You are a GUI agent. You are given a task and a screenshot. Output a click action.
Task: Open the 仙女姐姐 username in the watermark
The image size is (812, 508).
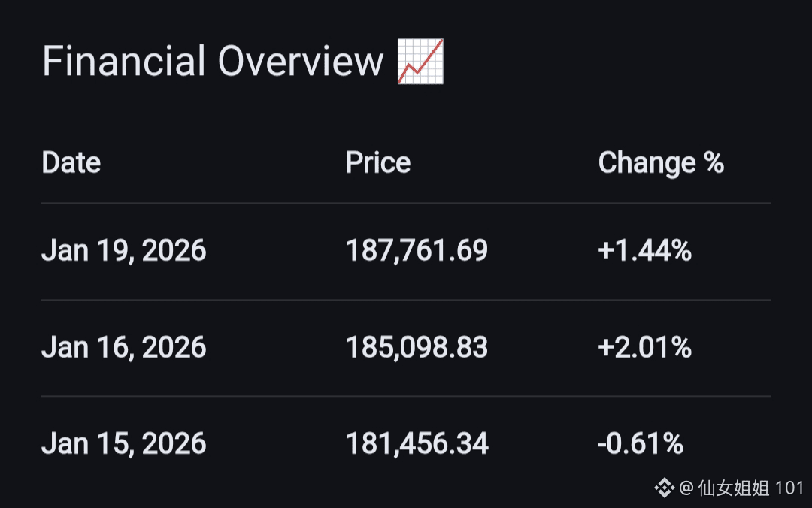click(x=733, y=489)
